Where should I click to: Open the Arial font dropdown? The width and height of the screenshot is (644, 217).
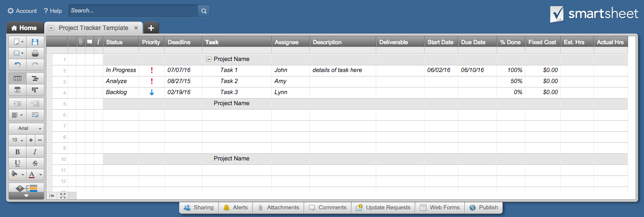click(26, 128)
